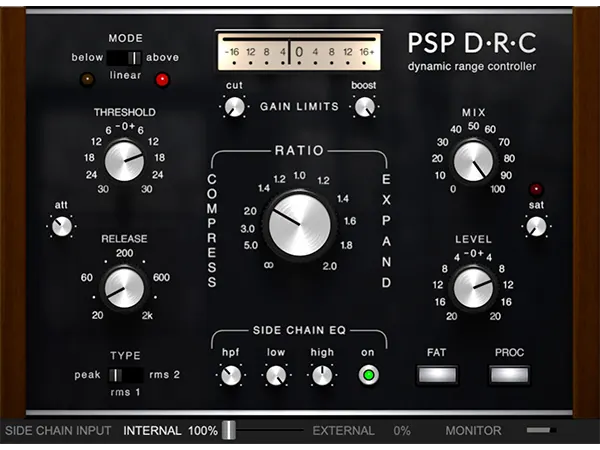Click the PSP D·R·C logo
Viewport: 600px width, 450px height.
point(472,42)
